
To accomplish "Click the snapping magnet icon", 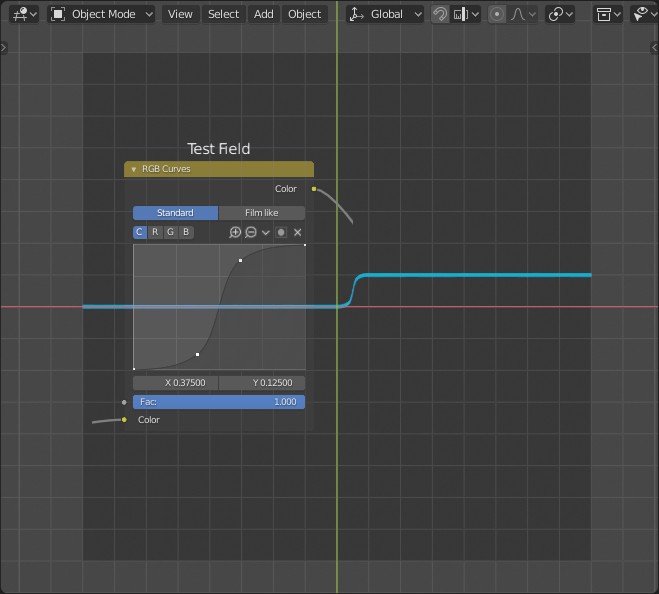I will point(440,14).
